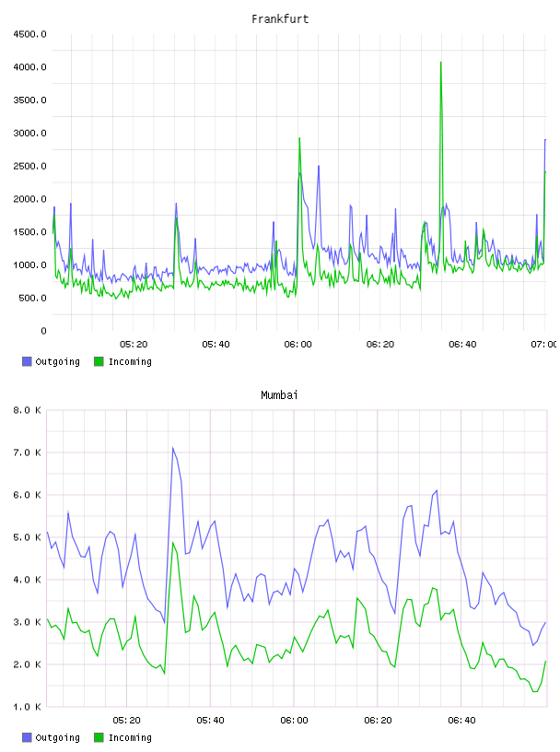The width and height of the screenshot is (560, 752).
Task: Click the 7.0 K y-axis label in Mumbai
Action: point(28,452)
